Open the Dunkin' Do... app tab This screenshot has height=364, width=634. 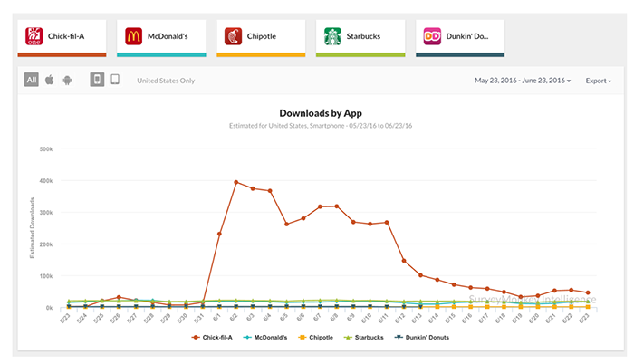[x=460, y=38]
